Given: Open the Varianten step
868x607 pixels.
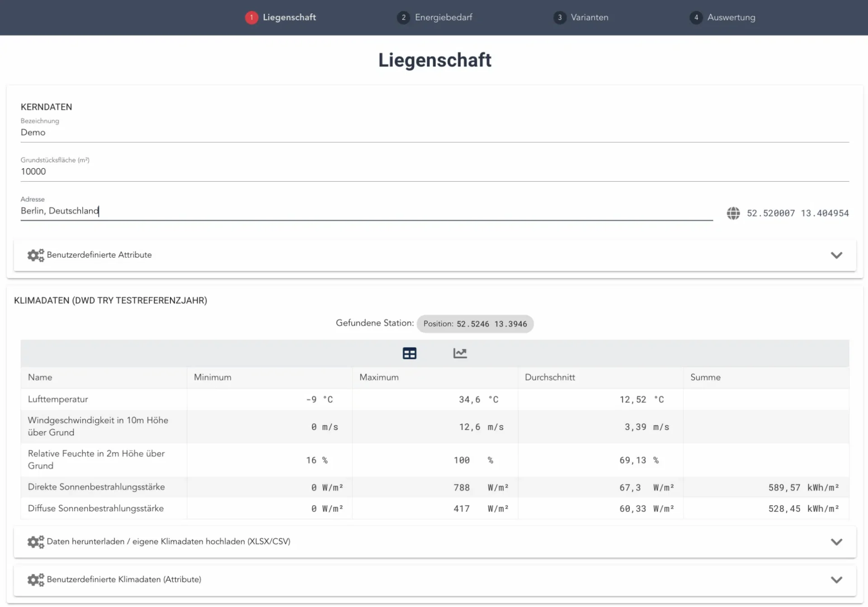Looking at the screenshot, I should [589, 18].
